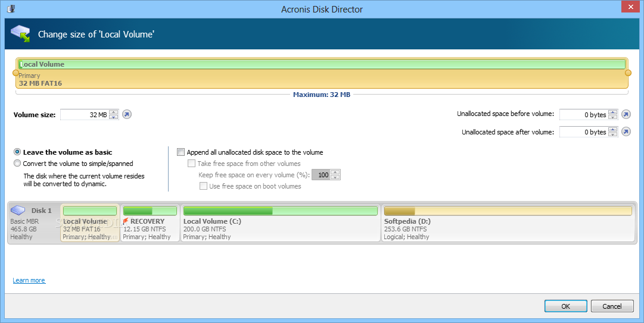
Task: Select the Local Volume (C:) partition
Action: (281, 223)
